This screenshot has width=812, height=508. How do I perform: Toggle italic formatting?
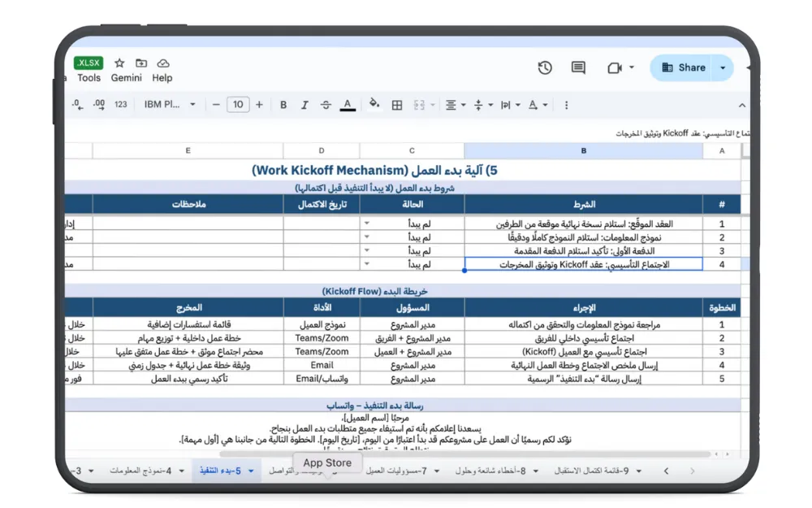[304, 105]
